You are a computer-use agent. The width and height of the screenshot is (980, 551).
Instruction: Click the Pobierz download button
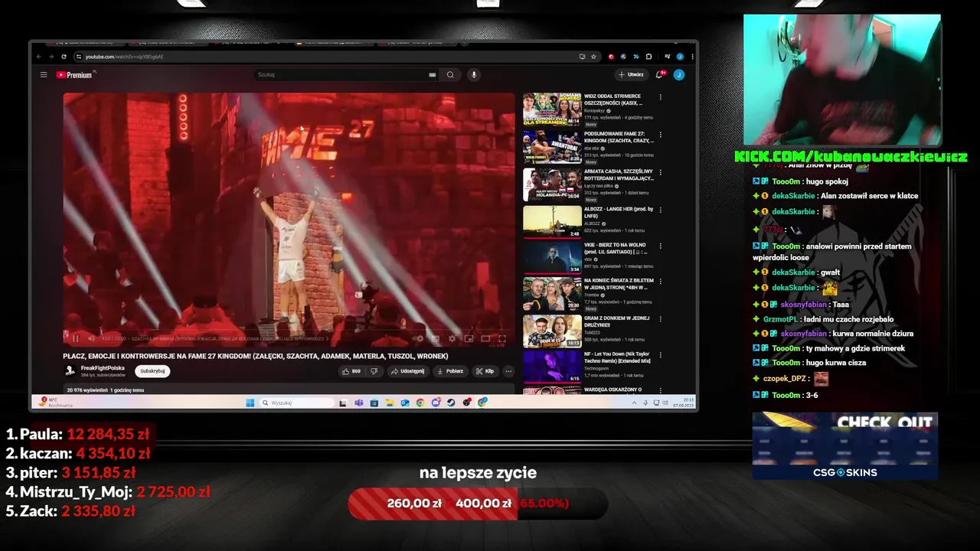tap(450, 371)
